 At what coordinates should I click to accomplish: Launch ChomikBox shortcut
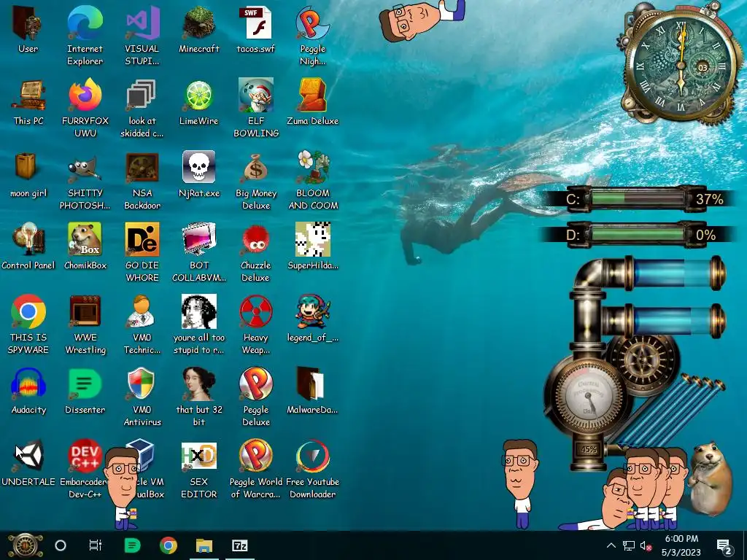point(85,246)
